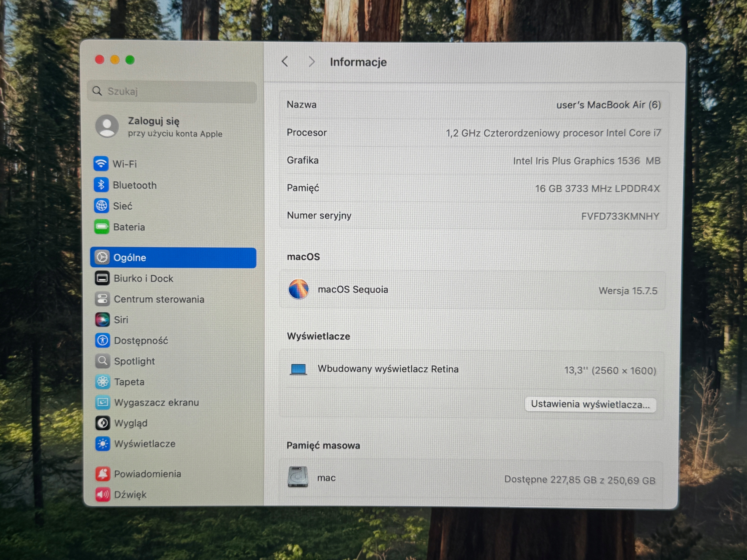Image resolution: width=747 pixels, height=560 pixels.
Task: Open the Dźwięk speaker icon
Action: pyautogui.click(x=103, y=494)
